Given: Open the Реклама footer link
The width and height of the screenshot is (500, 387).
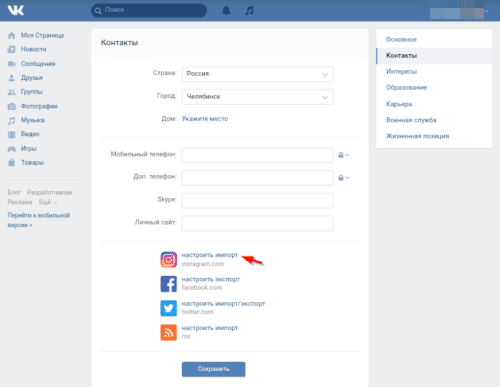Looking at the screenshot, I should pyautogui.click(x=20, y=202).
